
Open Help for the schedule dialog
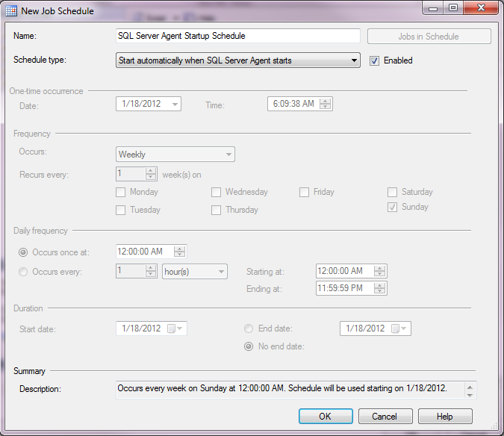[445, 417]
